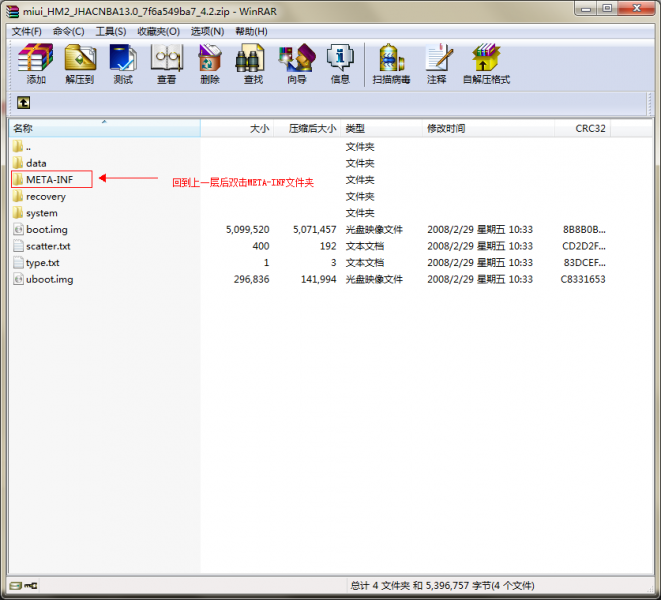661x600 pixels.
Task: Click the Delete (删除) toolbar icon
Action: click(210, 64)
